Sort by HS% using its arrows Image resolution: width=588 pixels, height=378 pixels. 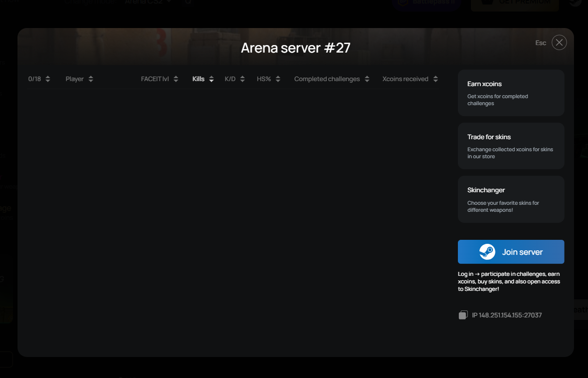pyautogui.click(x=278, y=79)
